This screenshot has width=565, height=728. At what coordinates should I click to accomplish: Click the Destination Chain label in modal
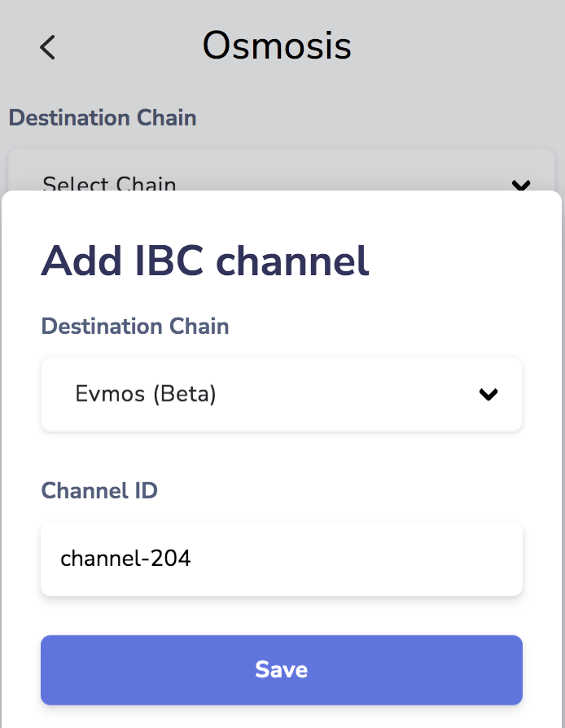[135, 327]
